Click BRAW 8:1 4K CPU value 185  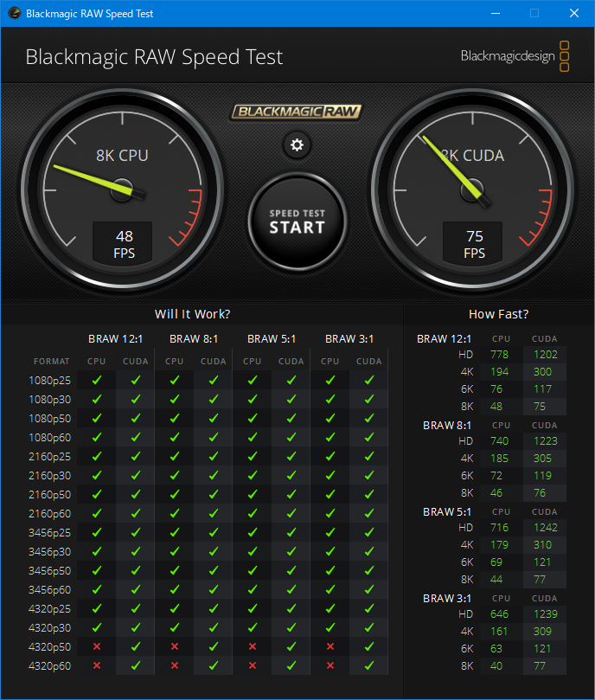(499, 458)
